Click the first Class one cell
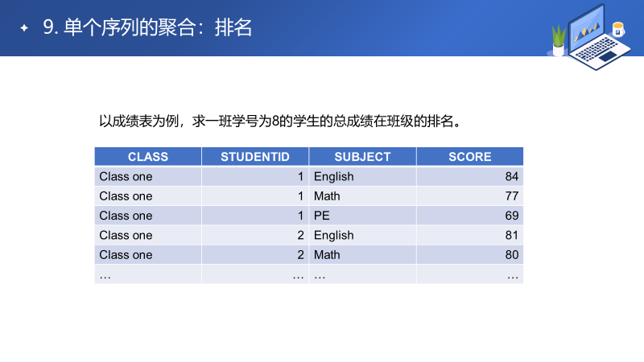644x362 pixels. tap(148, 176)
